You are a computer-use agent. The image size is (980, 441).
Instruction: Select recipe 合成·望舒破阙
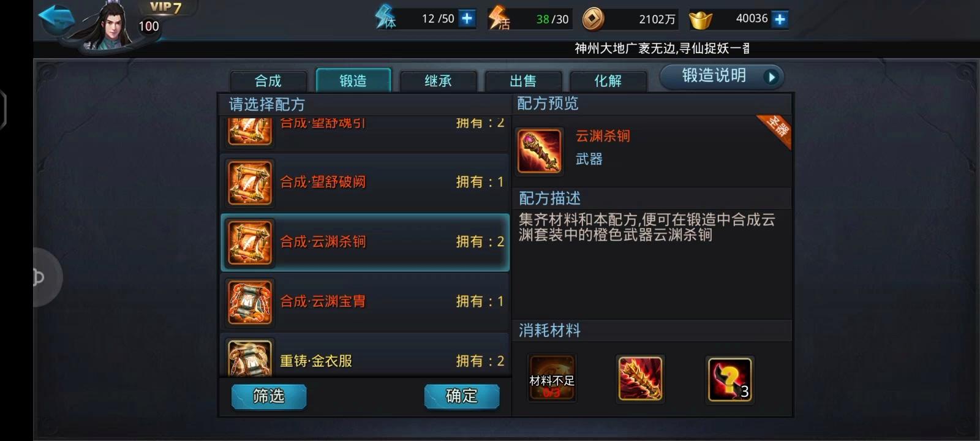coord(365,183)
